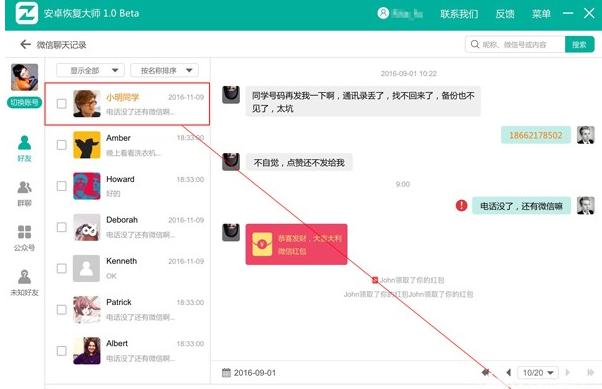Click Amber's avatar in contact list
The width and height of the screenshot is (602, 389).
pyautogui.click(x=87, y=145)
